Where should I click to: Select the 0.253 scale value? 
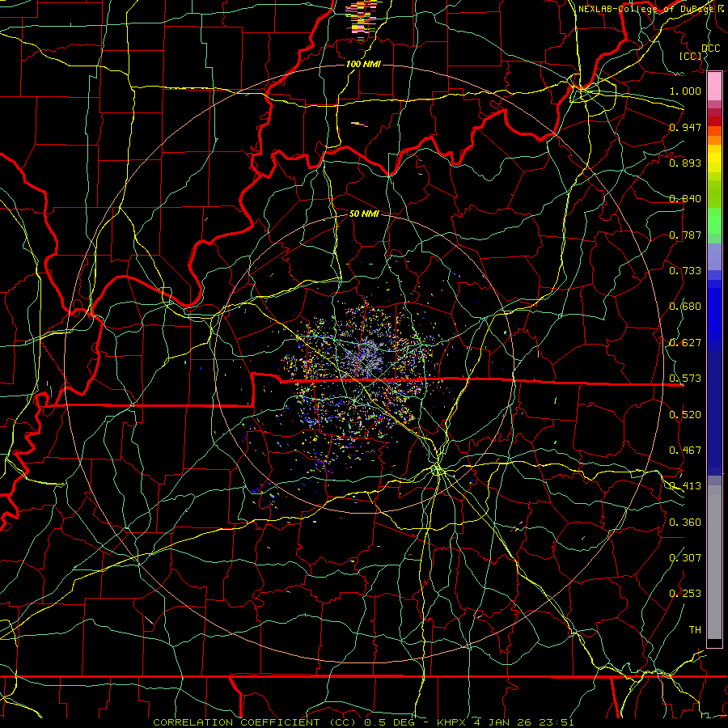tap(685, 594)
